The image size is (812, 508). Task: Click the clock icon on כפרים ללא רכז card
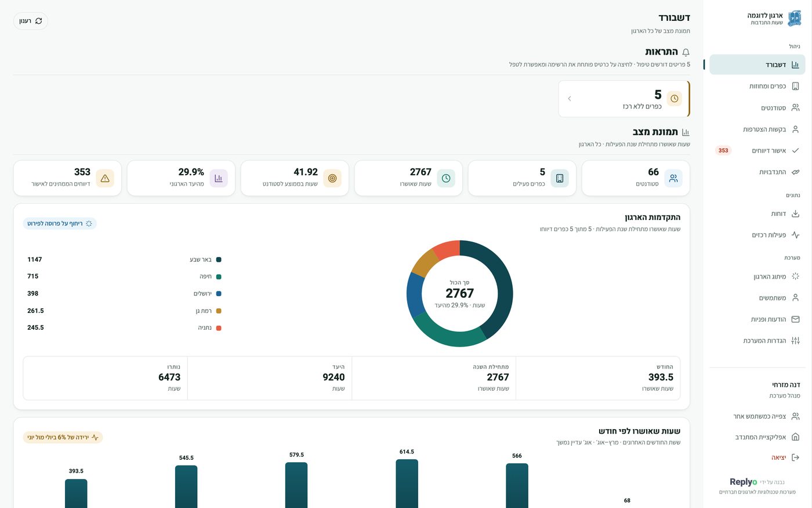675,99
